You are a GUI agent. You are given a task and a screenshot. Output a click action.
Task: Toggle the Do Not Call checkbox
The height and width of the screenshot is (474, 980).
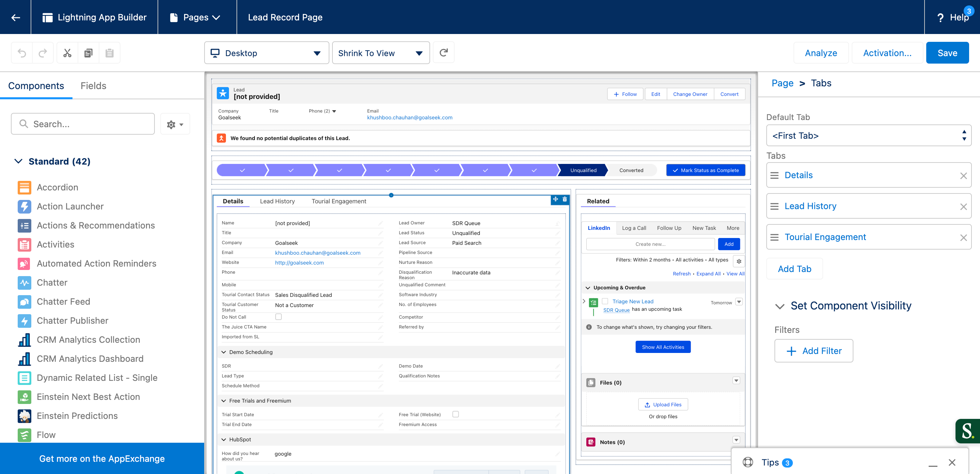278,317
